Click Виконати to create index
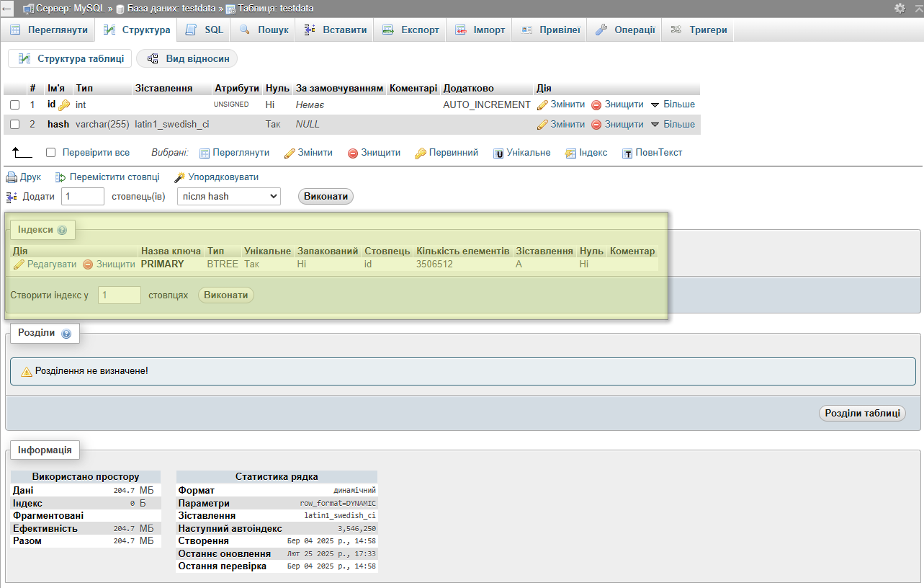This screenshot has width=924, height=588. coord(226,295)
